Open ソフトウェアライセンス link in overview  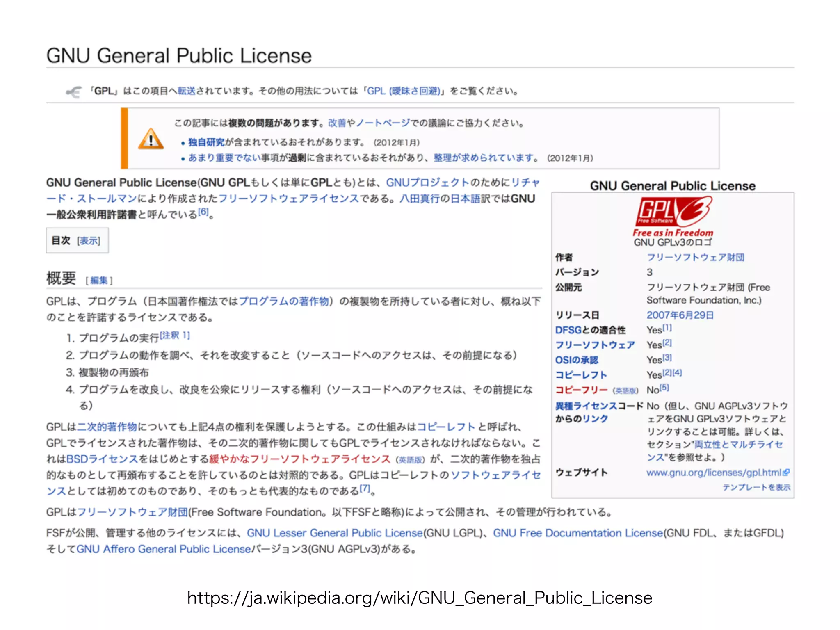(x=496, y=475)
